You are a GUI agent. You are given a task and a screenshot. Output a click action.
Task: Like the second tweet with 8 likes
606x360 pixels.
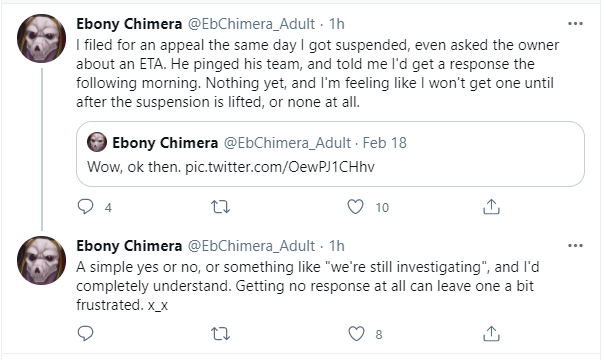pyautogui.click(x=356, y=334)
